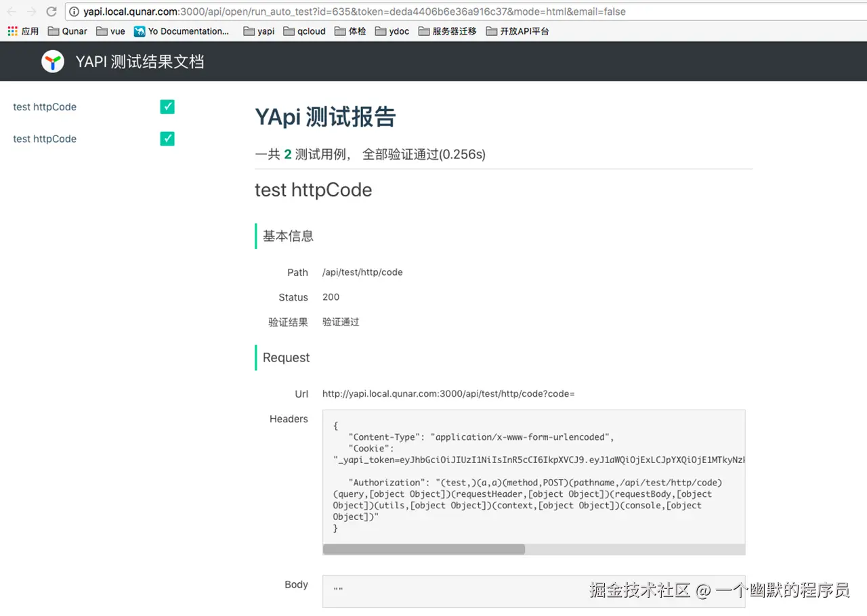Open the 开放API平台 bookmark folder
This screenshot has width=867, height=616.
coord(517,31)
